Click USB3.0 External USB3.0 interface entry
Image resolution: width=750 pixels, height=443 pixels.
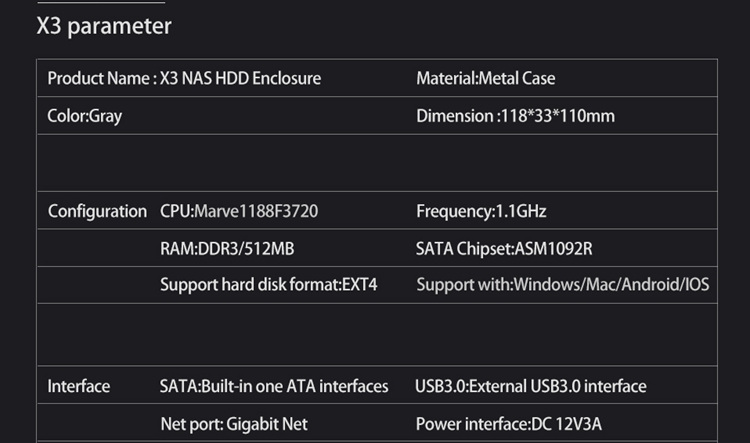click(530, 387)
